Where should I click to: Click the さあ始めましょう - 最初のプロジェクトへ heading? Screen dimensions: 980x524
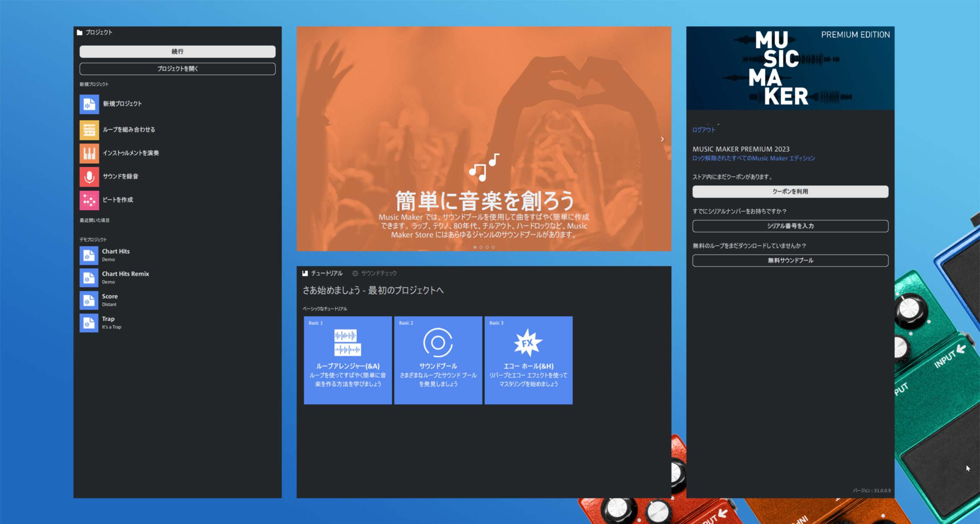click(x=373, y=291)
